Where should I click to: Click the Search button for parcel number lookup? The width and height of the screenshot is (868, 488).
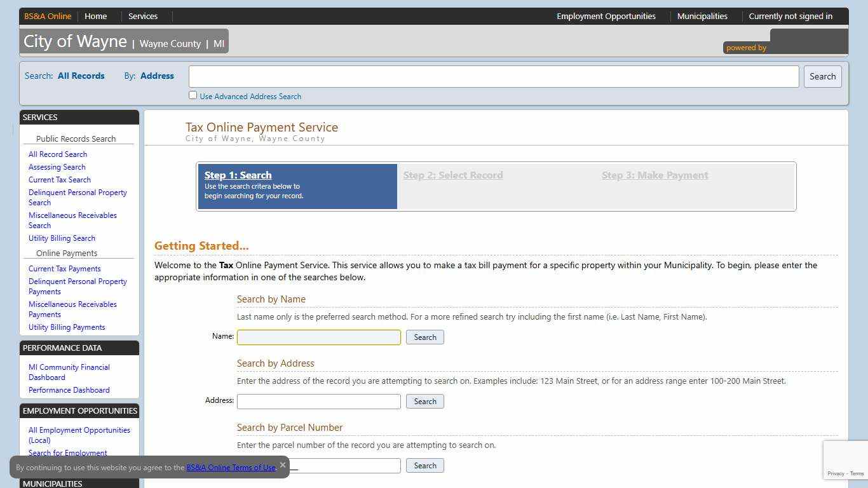pos(424,465)
